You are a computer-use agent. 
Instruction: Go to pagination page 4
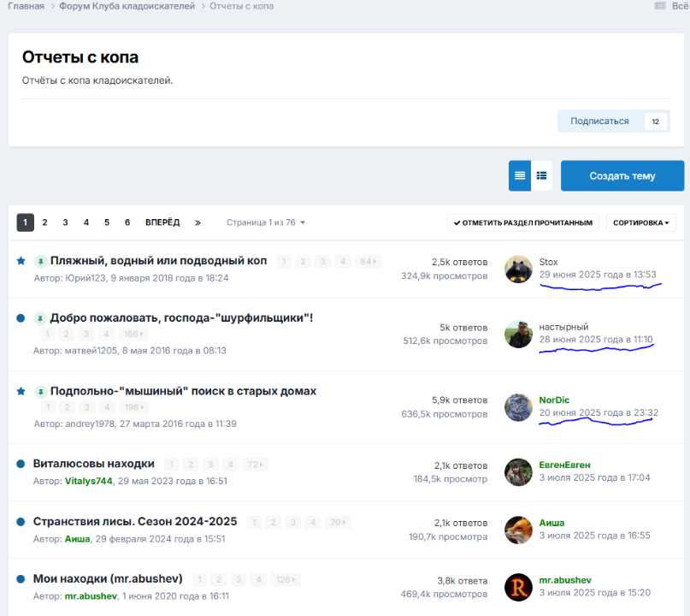point(86,222)
